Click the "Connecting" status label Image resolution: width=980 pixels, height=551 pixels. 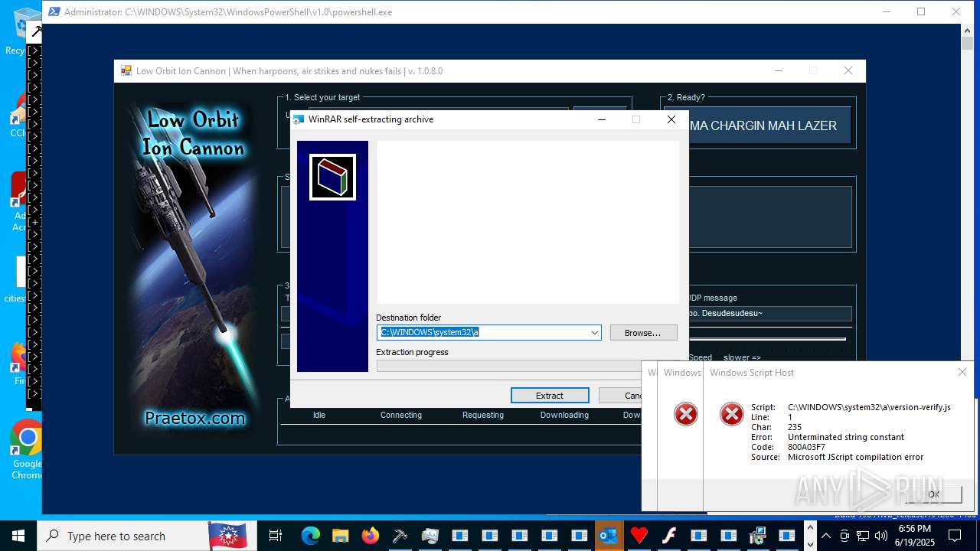[401, 415]
